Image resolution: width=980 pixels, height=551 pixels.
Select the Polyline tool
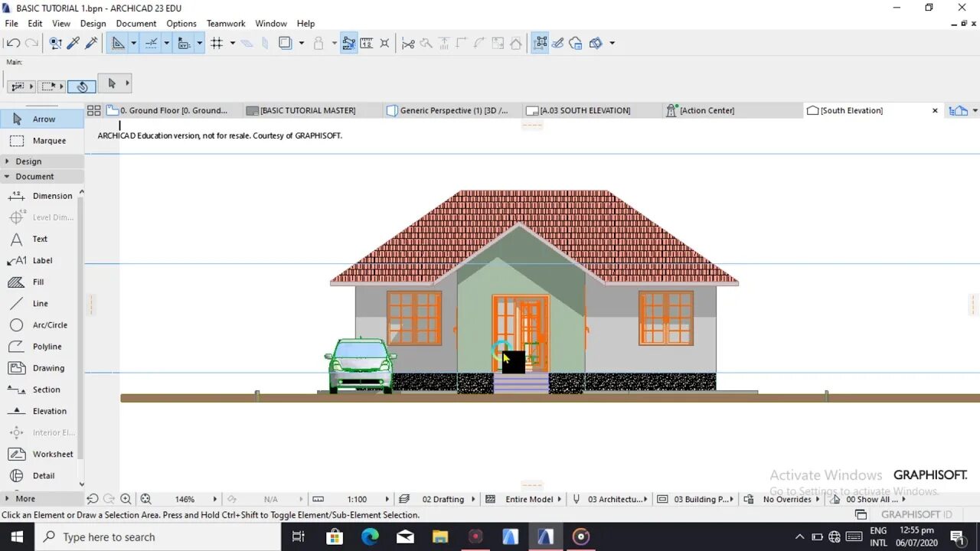[40, 347]
